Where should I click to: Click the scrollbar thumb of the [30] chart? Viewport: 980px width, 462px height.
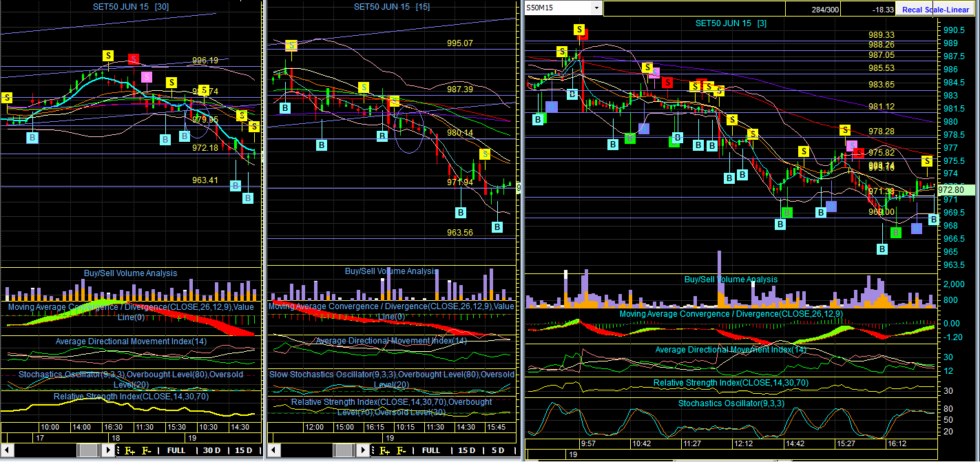[x=89, y=451]
